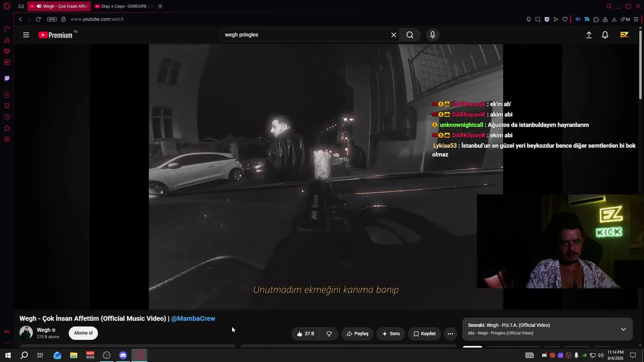Open the browser downloads icon

pos(614,19)
